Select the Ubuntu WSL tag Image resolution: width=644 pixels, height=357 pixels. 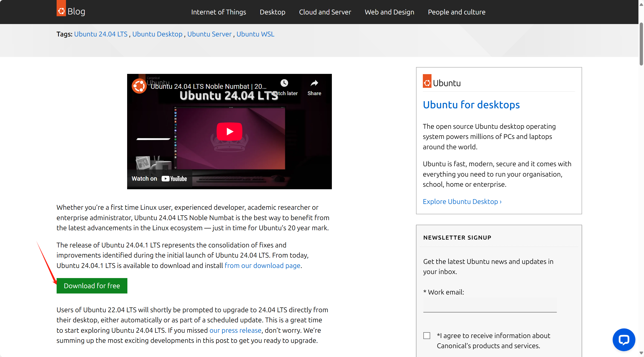(x=255, y=34)
